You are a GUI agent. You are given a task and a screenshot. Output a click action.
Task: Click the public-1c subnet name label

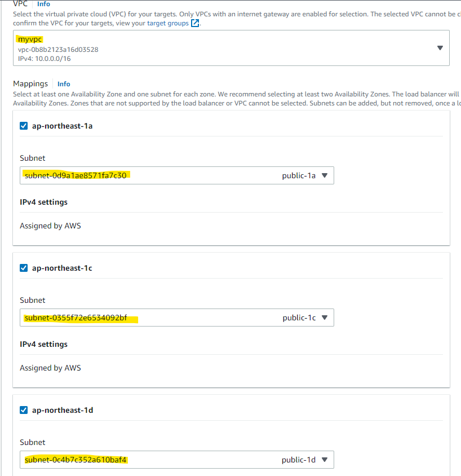tap(299, 318)
